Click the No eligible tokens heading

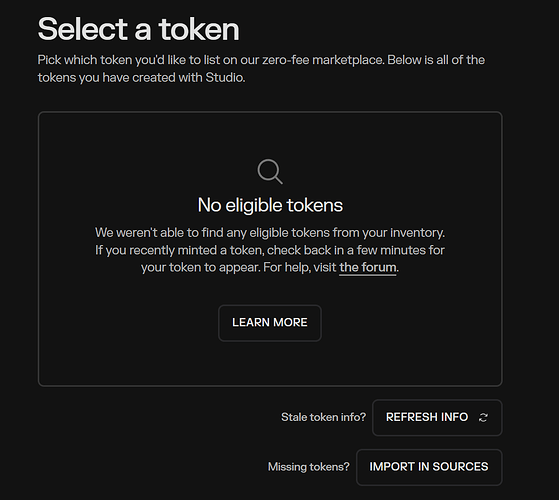270,205
